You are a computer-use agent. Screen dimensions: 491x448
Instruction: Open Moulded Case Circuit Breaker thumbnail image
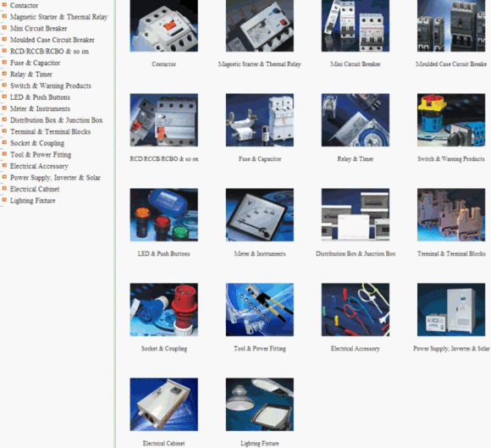[451, 25]
